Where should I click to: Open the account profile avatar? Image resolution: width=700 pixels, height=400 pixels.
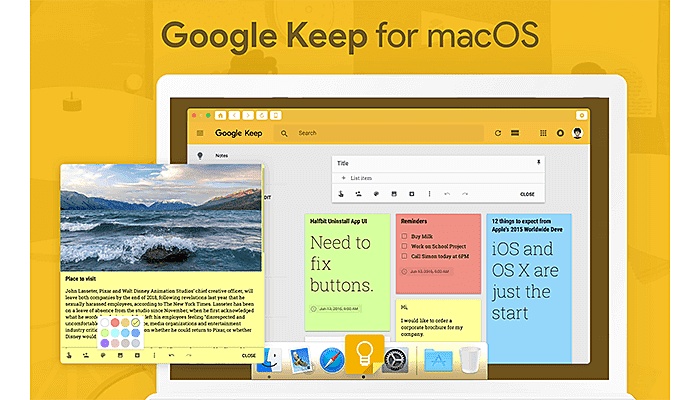pos(577,133)
